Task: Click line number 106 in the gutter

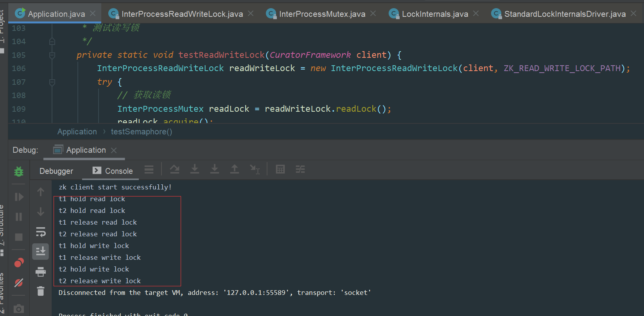Action: [19, 68]
